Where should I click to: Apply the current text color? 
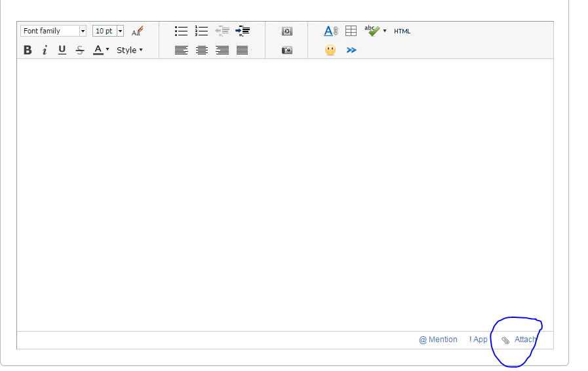[x=98, y=50]
